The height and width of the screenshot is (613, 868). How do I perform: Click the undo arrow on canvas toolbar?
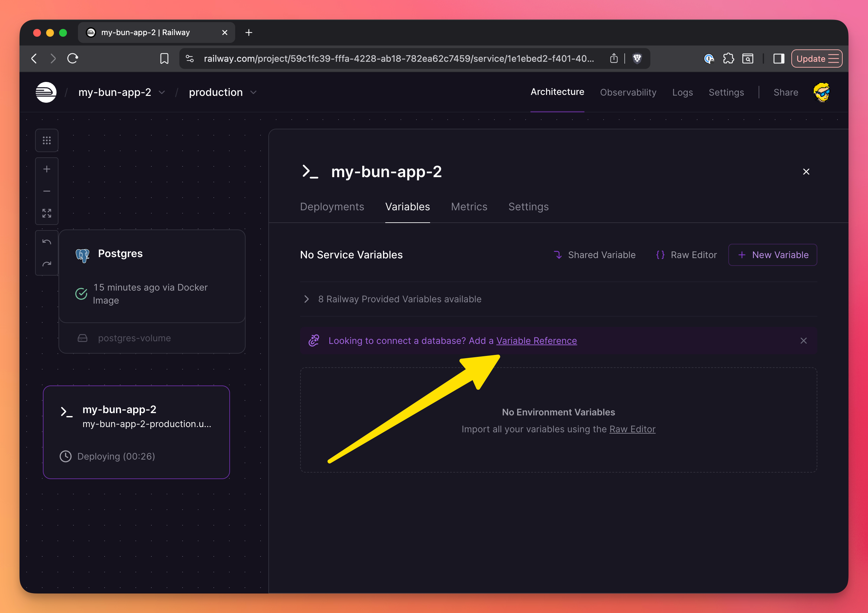[46, 242]
